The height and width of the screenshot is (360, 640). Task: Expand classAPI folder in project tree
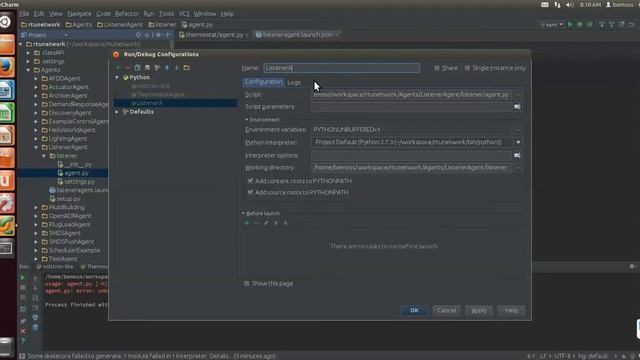click(x=28, y=53)
